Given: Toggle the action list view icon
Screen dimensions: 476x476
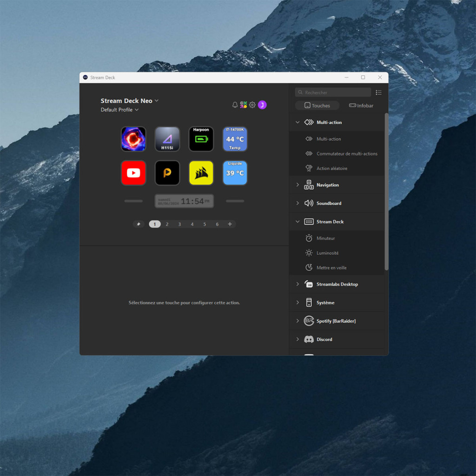Looking at the screenshot, I should (378, 93).
